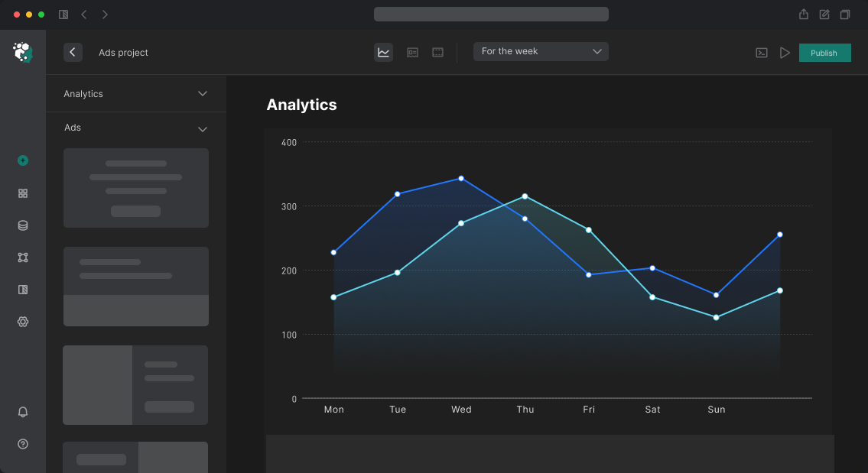Viewport: 868px width, 473px height.
Task: Select the third ad template with left image
Action: [135, 385]
